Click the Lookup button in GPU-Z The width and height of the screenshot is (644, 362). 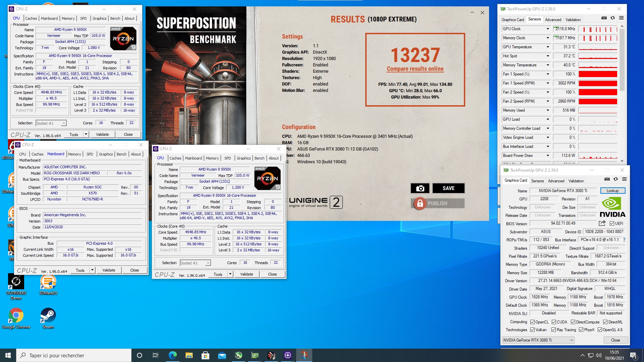pyautogui.click(x=612, y=191)
